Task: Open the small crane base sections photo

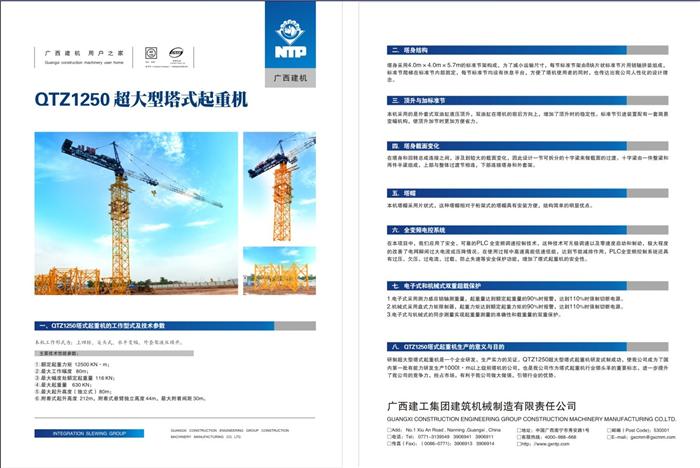Action: pos(280,270)
